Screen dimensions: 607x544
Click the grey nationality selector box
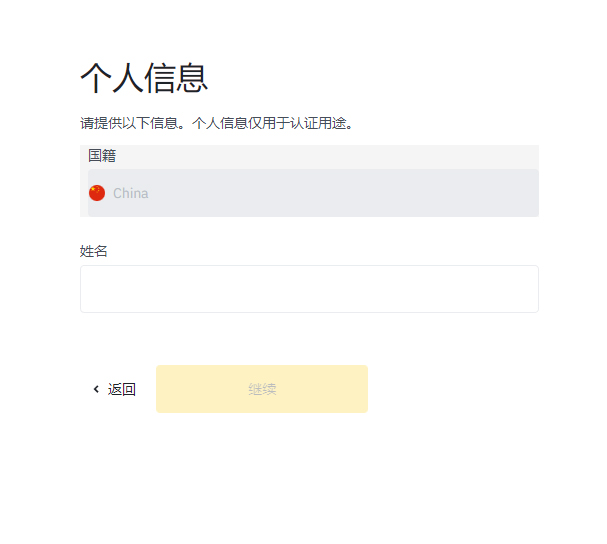[313, 193]
